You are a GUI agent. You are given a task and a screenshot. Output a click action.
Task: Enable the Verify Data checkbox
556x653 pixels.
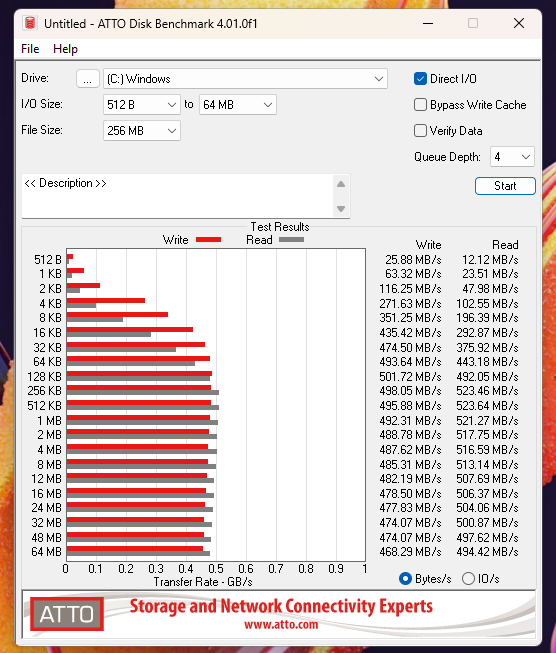point(420,130)
